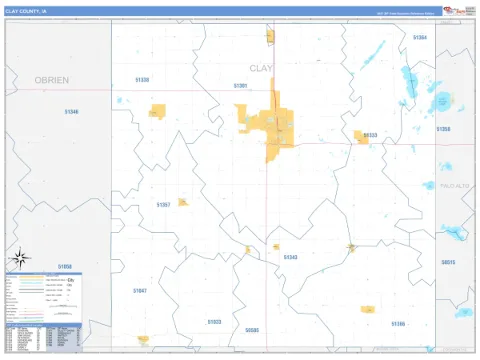
Task: Click ZIP code label 50515
Action: pos(448,262)
